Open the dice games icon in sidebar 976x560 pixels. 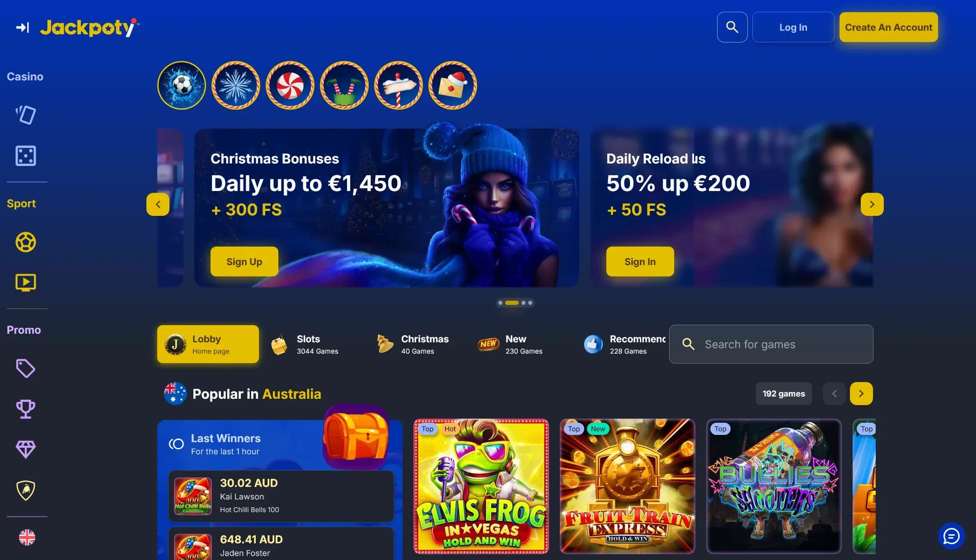coord(26,156)
